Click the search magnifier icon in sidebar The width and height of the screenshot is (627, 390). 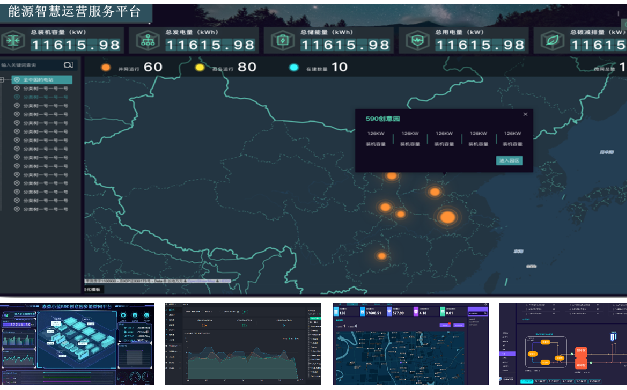click(68, 65)
